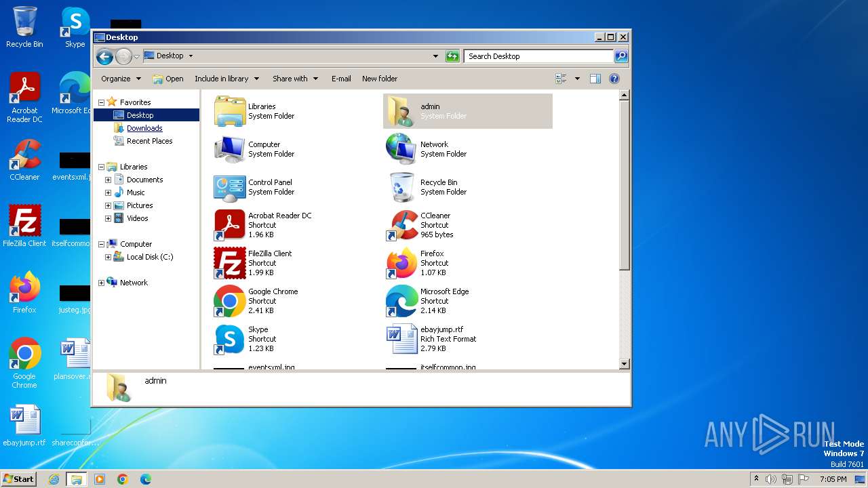Collapse the Computer tree group

pos(101,244)
